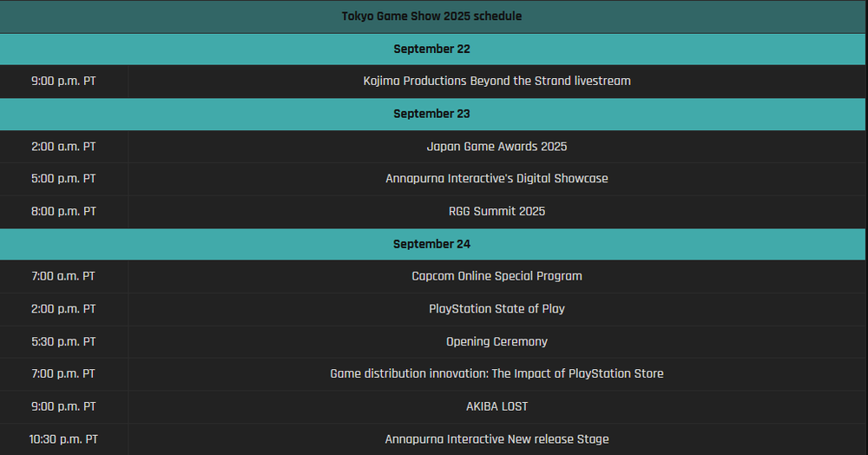Click Annapurna Interactive's Digital Showcase entry
Screen dimensions: 868x455
pyautogui.click(x=496, y=178)
